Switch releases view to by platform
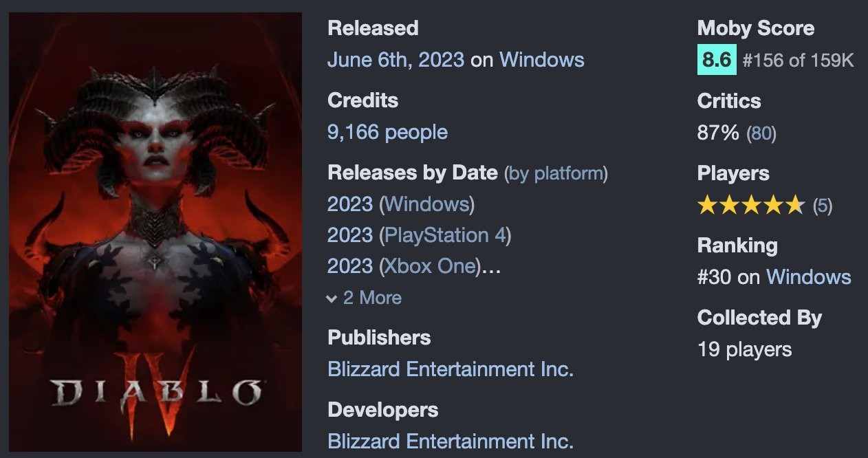868x458 pixels. click(x=556, y=173)
